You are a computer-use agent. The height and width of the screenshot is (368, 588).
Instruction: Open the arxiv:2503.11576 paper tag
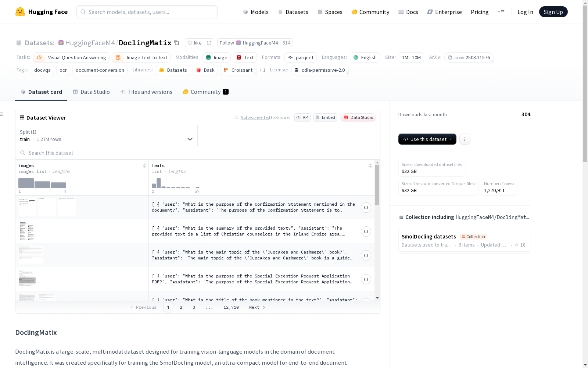point(469,57)
